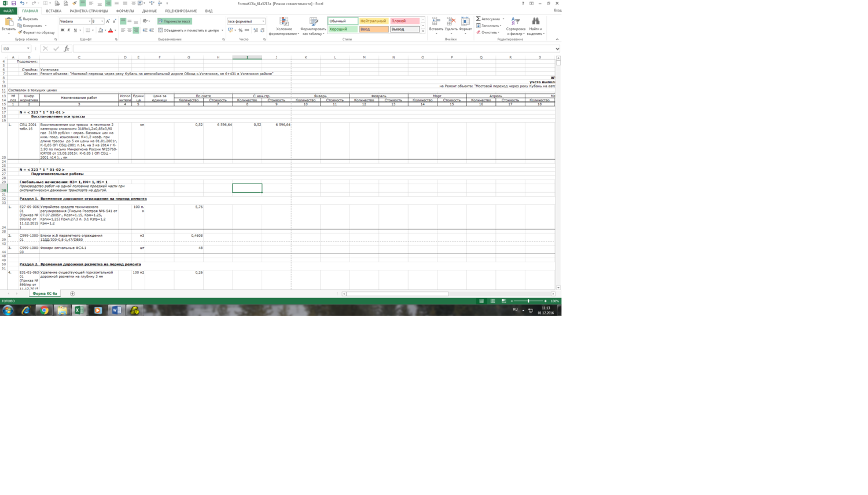The image size is (868, 495).
Task: Apply percent style format
Action: [x=241, y=30]
